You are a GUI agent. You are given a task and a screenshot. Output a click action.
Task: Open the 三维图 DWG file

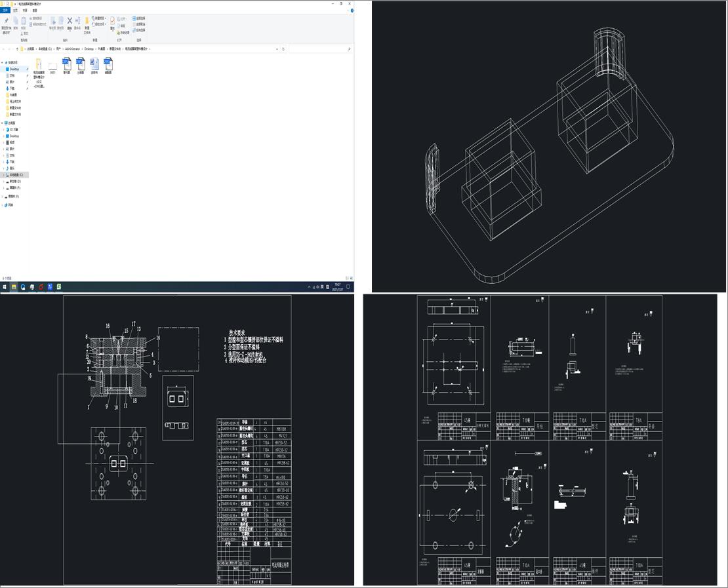click(x=80, y=65)
